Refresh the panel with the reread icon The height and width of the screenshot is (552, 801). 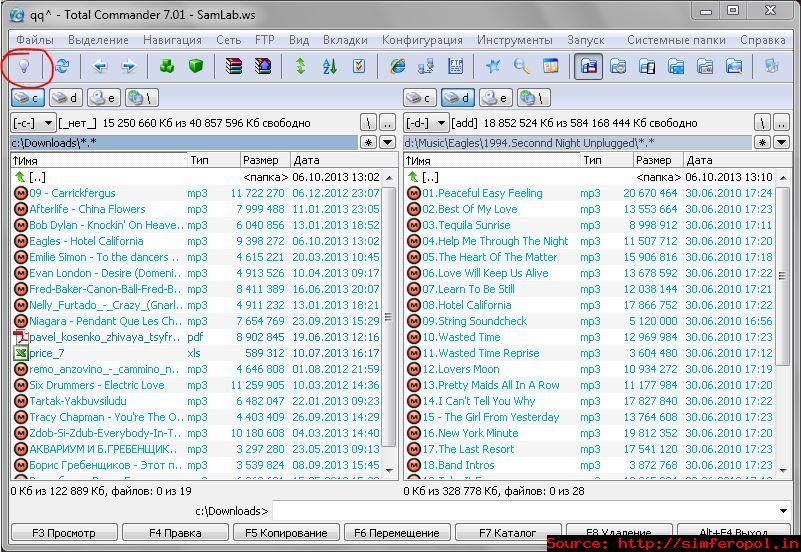tap(62, 66)
